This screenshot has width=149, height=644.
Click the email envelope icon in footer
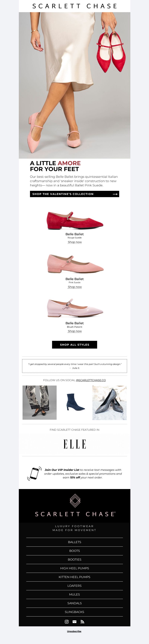[74, 622]
